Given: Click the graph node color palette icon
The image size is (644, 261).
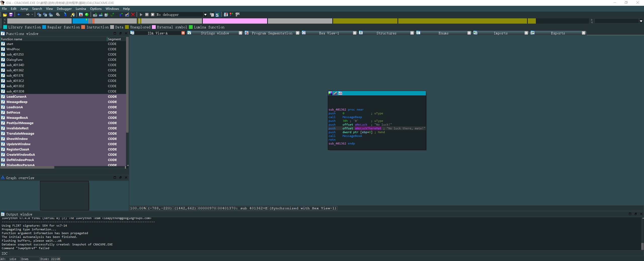Looking at the screenshot, I should 330,93.
